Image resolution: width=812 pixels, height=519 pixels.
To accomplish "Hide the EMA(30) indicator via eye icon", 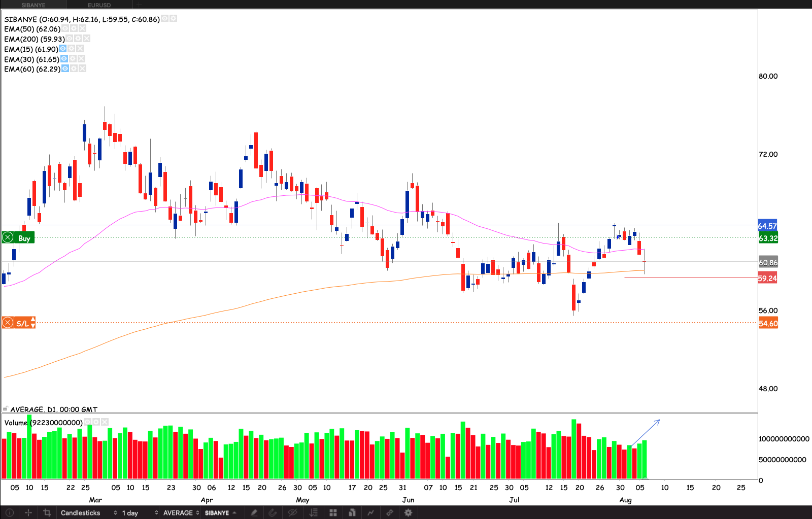I will pyautogui.click(x=64, y=59).
